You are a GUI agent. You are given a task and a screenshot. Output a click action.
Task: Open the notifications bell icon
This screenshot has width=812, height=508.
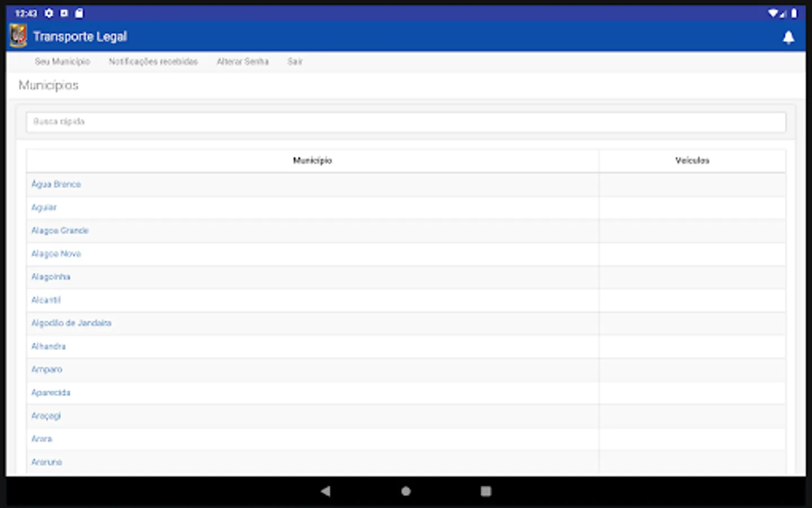point(788,37)
